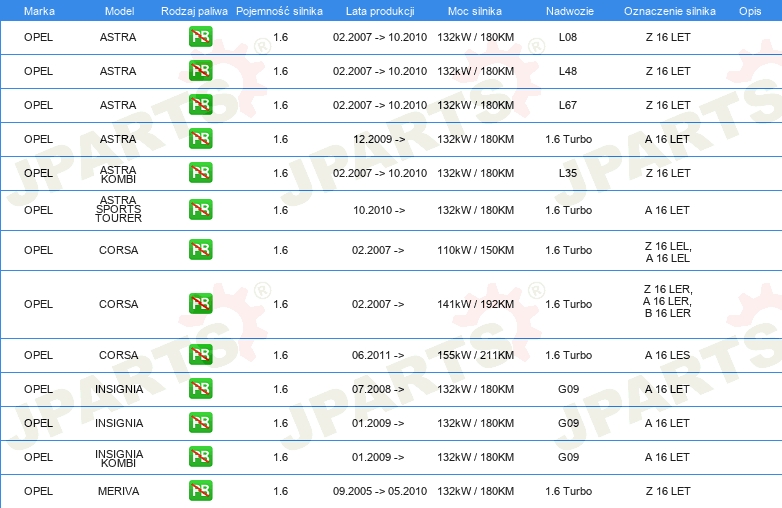Click the ASTRA SPORTS TOURER model cell

point(118,209)
